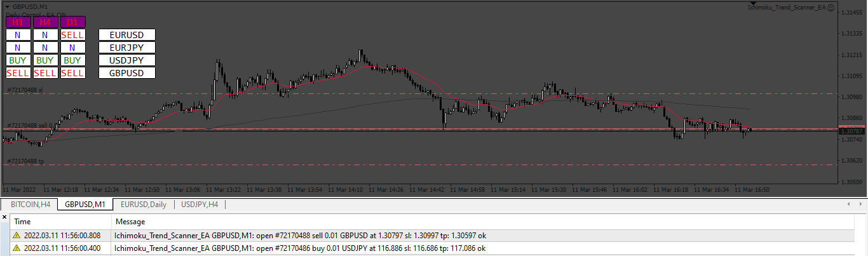Click the USDJPY buy order message text
This screenshot has width=868, height=256.
301,248
